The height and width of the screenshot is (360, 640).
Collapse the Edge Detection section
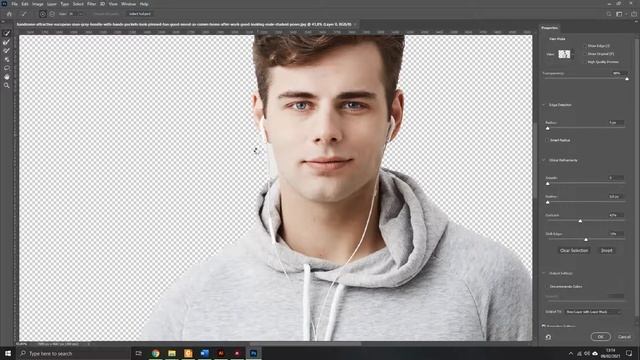(x=544, y=105)
